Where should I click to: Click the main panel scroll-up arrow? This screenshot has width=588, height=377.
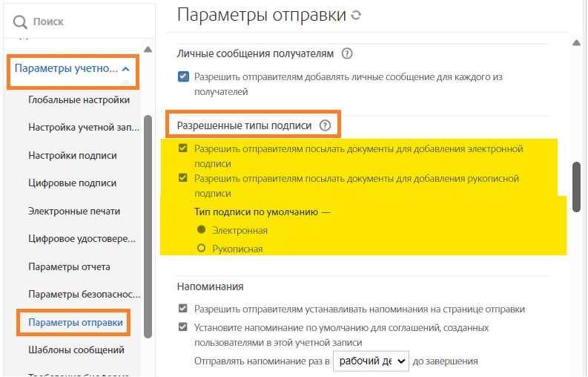(577, 43)
